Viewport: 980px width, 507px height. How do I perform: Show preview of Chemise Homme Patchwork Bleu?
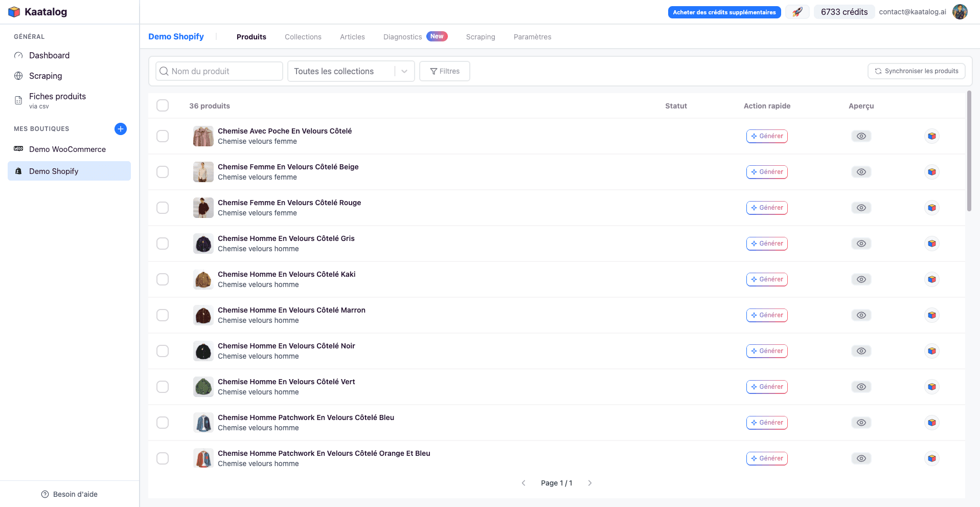tap(861, 423)
